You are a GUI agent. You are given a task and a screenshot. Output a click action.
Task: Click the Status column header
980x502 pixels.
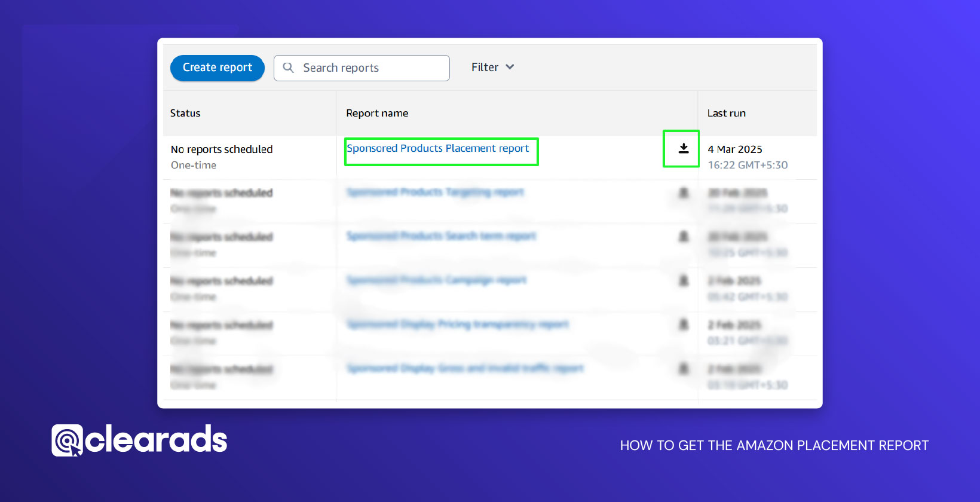[x=185, y=113]
